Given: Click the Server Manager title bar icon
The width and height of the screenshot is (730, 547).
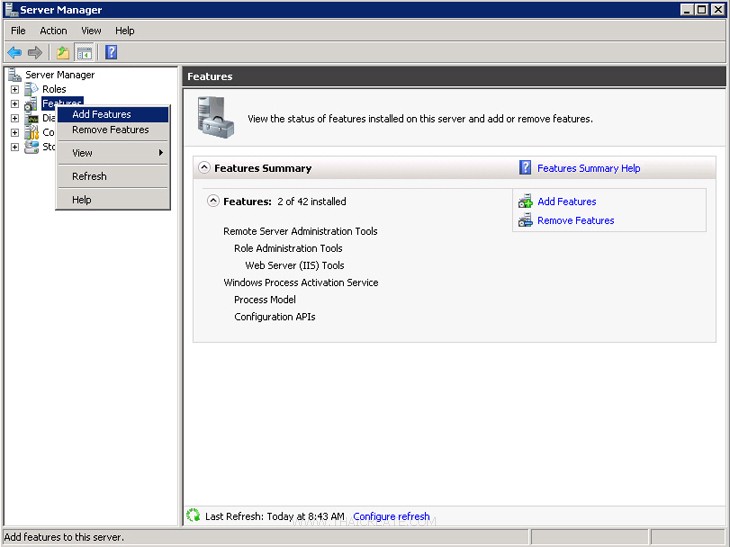Looking at the screenshot, I should coord(11,9).
